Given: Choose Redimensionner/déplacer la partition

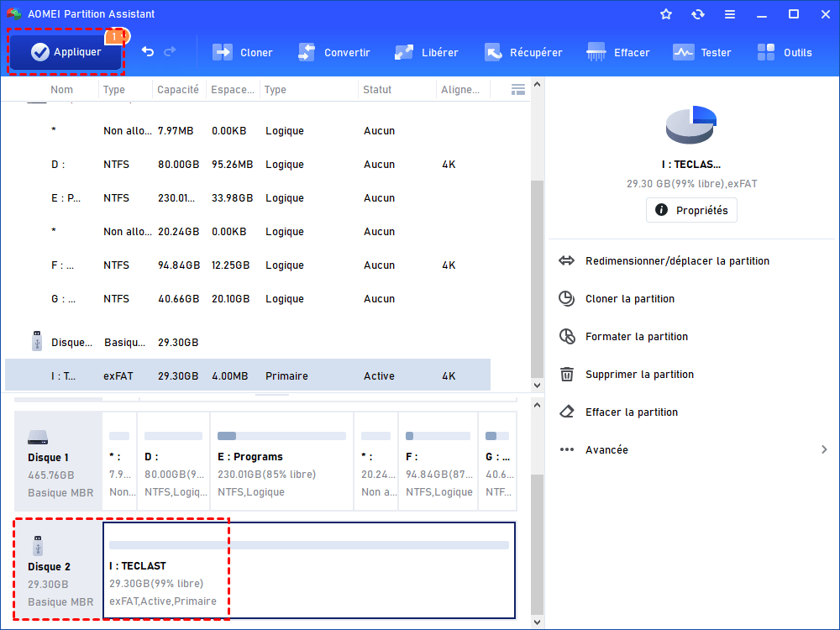Looking at the screenshot, I should 677,261.
